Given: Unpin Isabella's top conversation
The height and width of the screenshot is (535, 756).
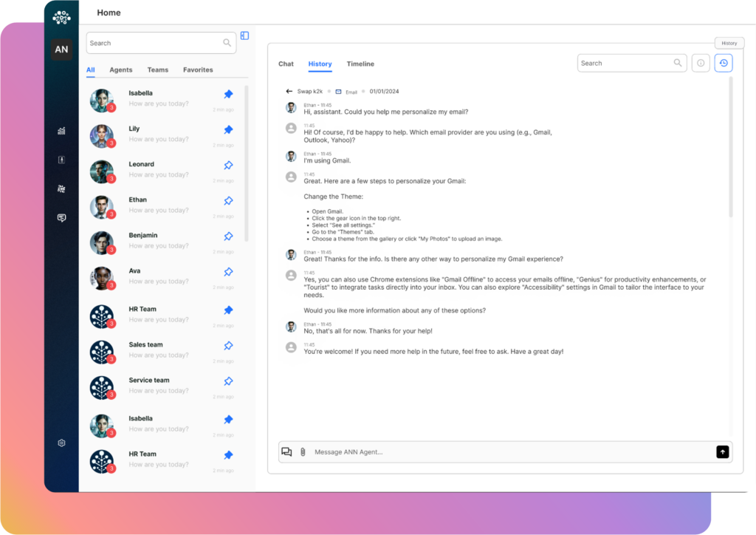Looking at the screenshot, I should click(x=229, y=94).
